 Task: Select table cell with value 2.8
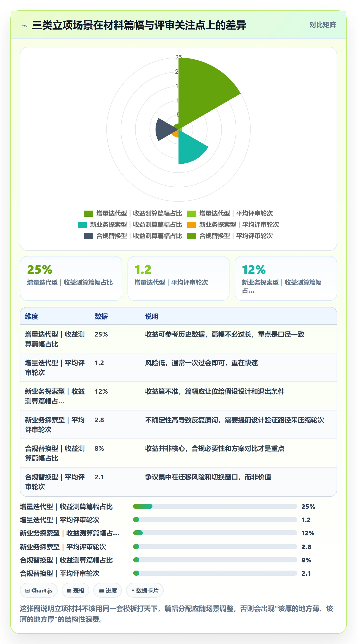pos(99,420)
